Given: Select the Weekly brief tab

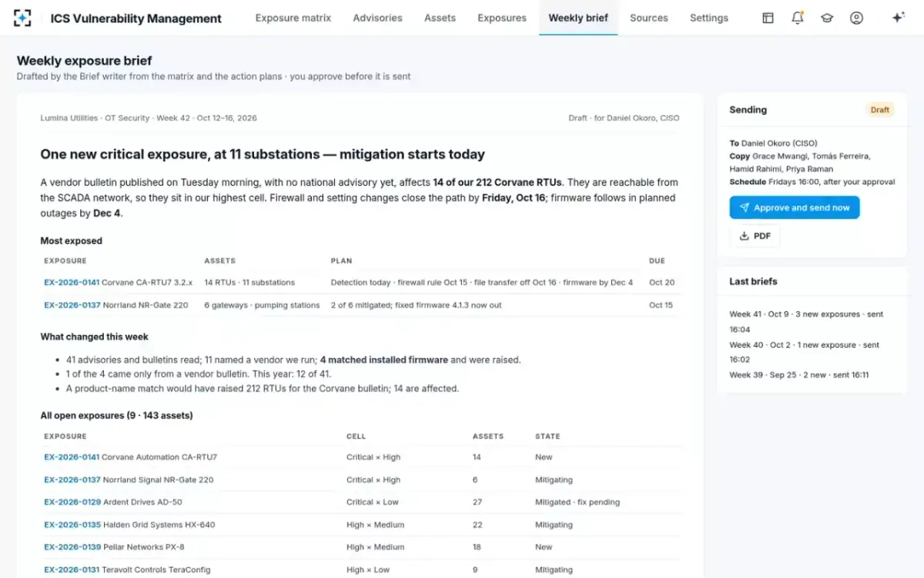Looking at the screenshot, I should coord(578,18).
